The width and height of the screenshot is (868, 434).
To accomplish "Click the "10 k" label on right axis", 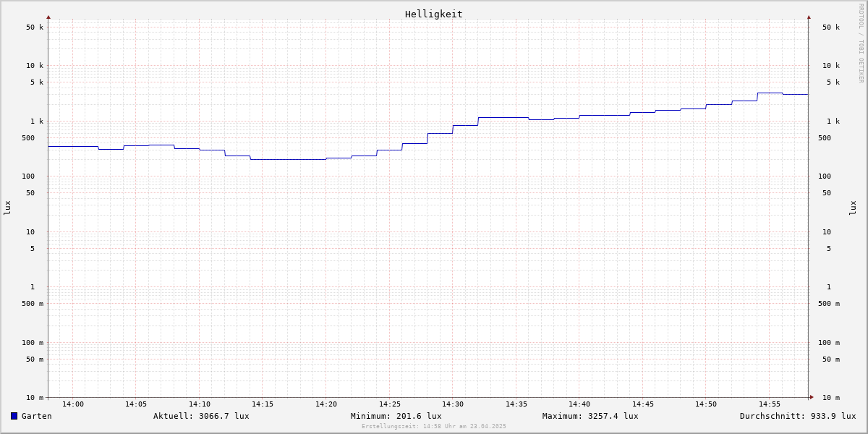I will (x=831, y=66).
